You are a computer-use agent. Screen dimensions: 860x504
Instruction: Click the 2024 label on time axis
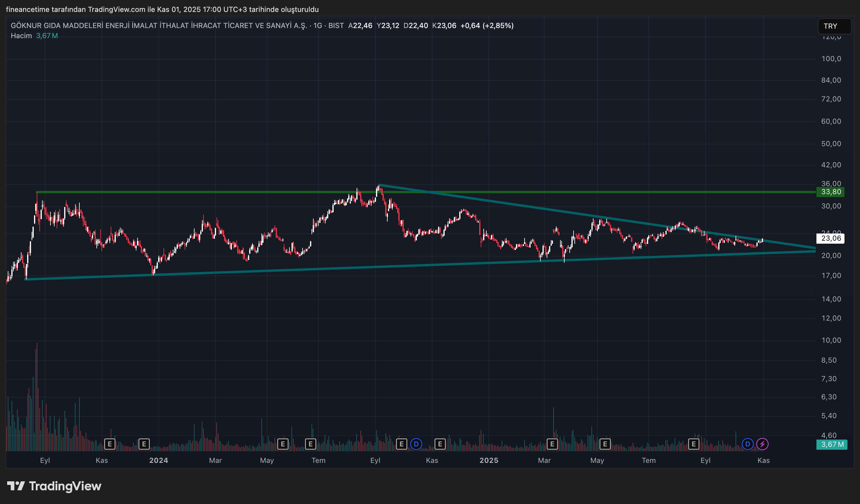(x=159, y=460)
